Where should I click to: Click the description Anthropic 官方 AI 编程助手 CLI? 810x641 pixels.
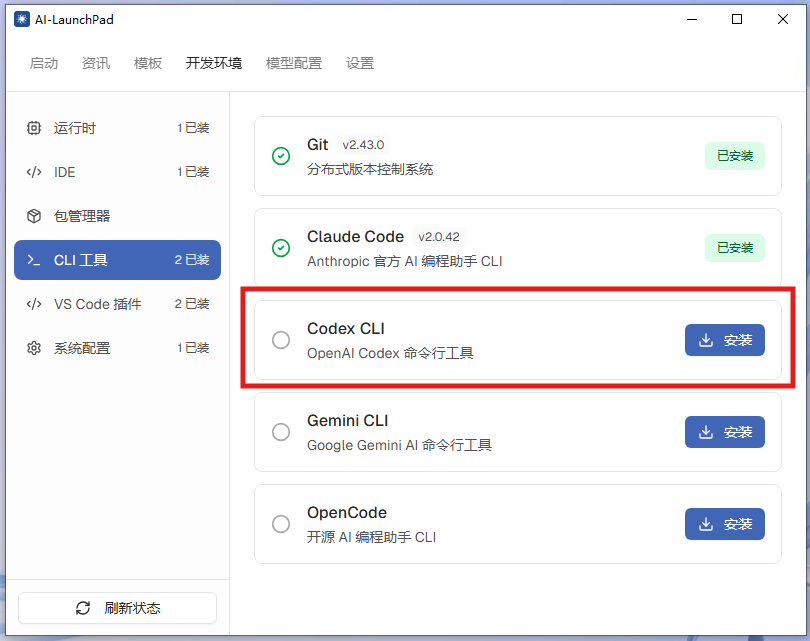point(404,261)
